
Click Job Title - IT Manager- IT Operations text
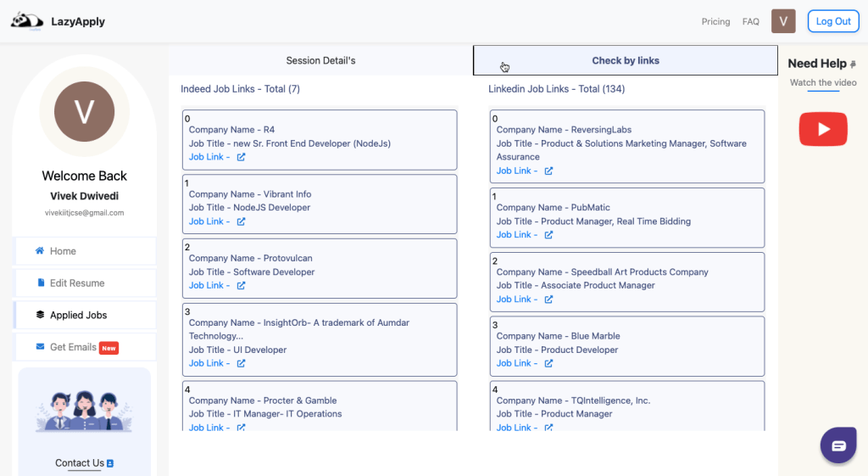[x=265, y=413]
